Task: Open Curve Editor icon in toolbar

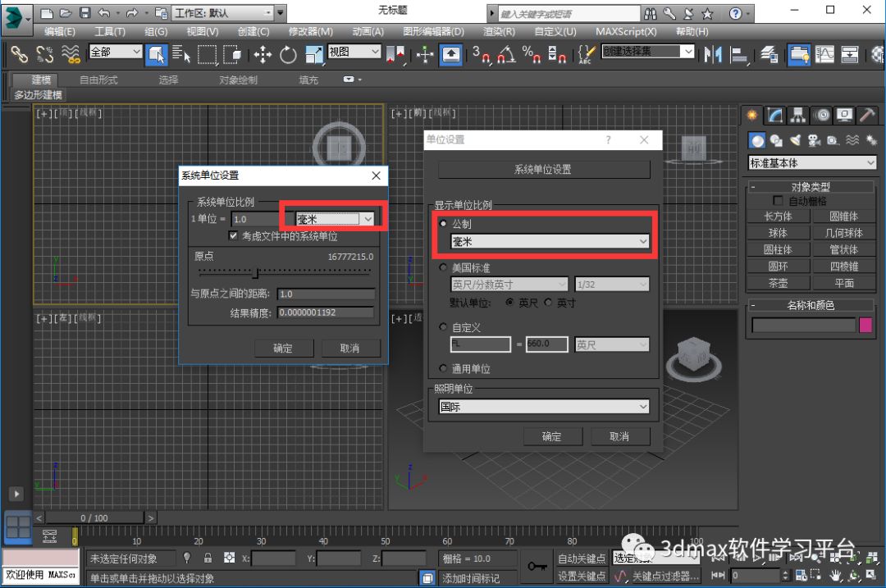Action: point(824,54)
